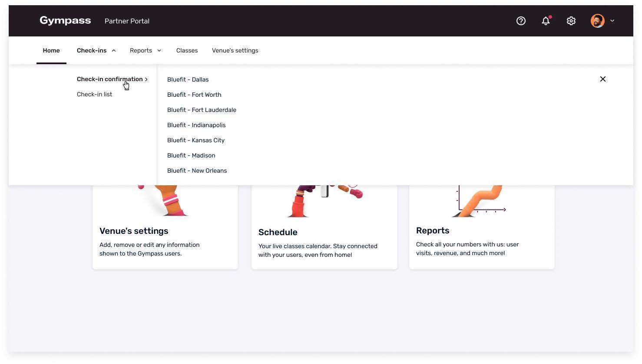Open notifications bell icon

[546, 21]
